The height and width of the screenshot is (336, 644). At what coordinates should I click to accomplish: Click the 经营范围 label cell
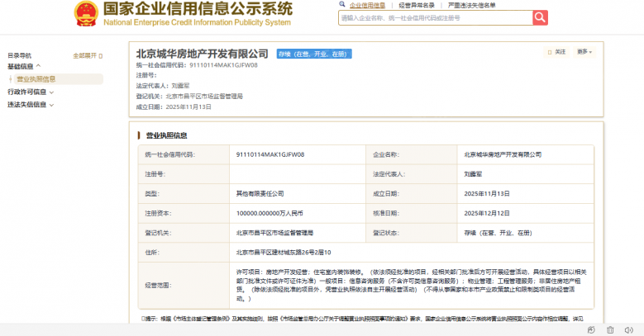click(184, 285)
